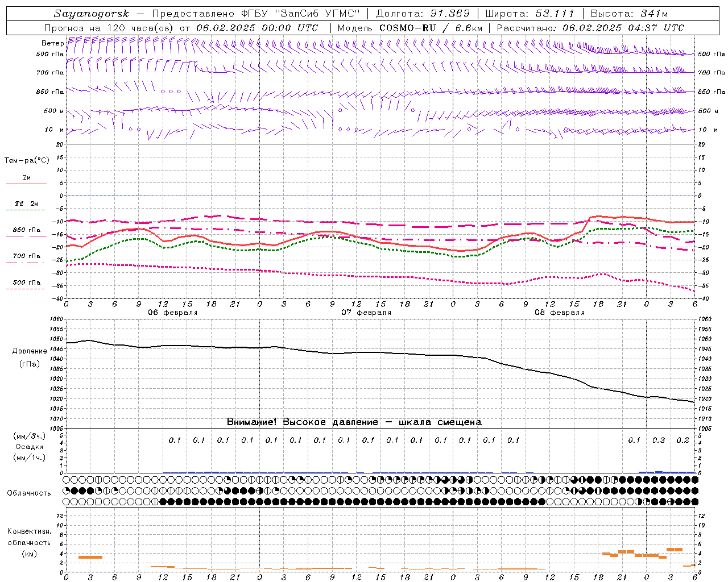Click the (мм/1ч.) precipitation unit label
Viewport: 728px width, 582px height.
tap(30, 458)
